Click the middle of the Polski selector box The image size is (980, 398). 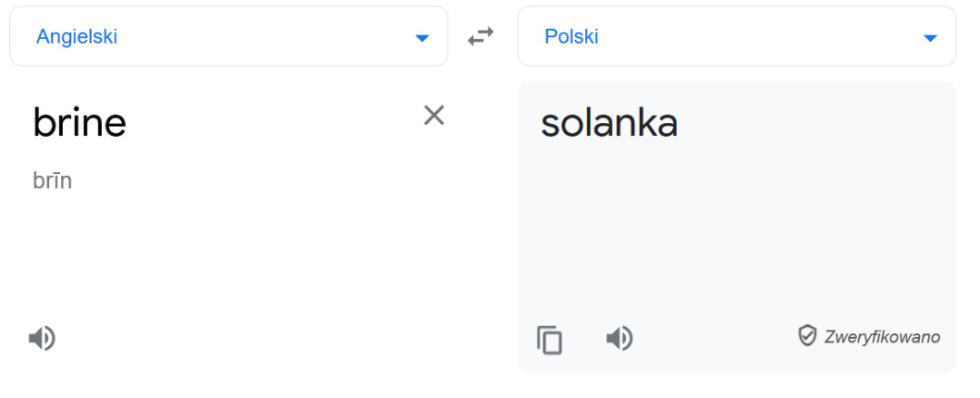(737, 37)
